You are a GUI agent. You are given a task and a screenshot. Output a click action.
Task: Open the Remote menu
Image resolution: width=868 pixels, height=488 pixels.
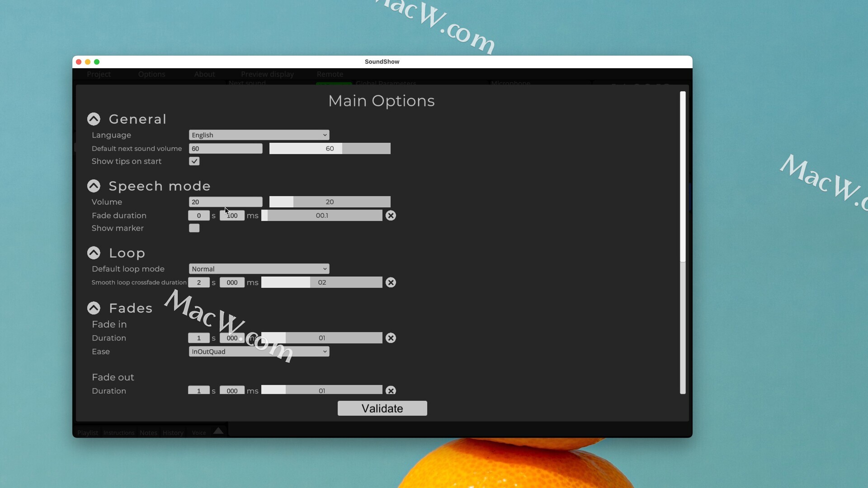(330, 74)
